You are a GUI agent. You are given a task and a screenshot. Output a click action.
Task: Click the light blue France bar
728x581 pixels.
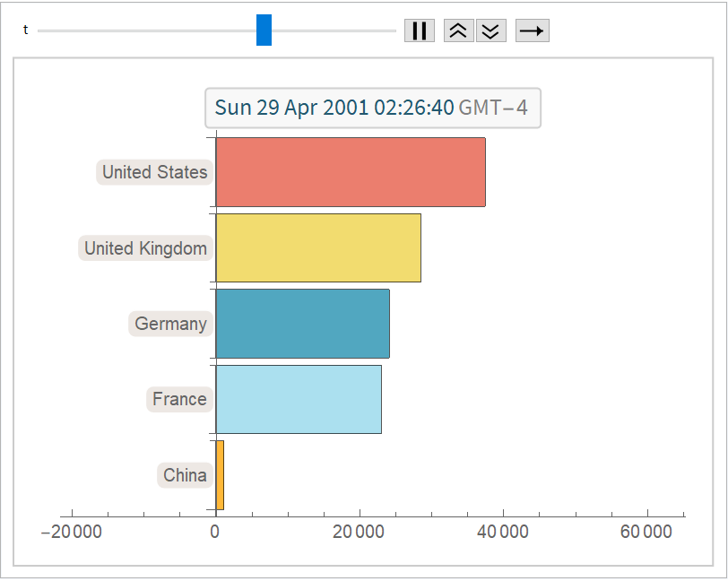tap(298, 399)
